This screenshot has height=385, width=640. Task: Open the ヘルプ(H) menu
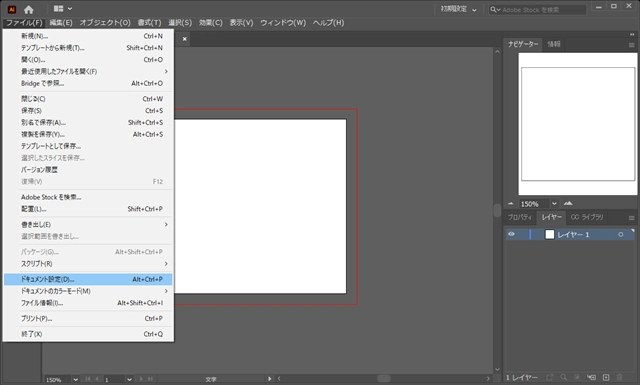(x=328, y=22)
